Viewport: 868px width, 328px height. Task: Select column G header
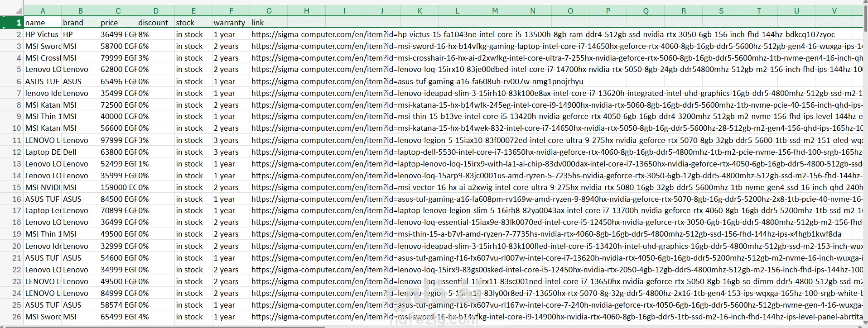point(269,11)
